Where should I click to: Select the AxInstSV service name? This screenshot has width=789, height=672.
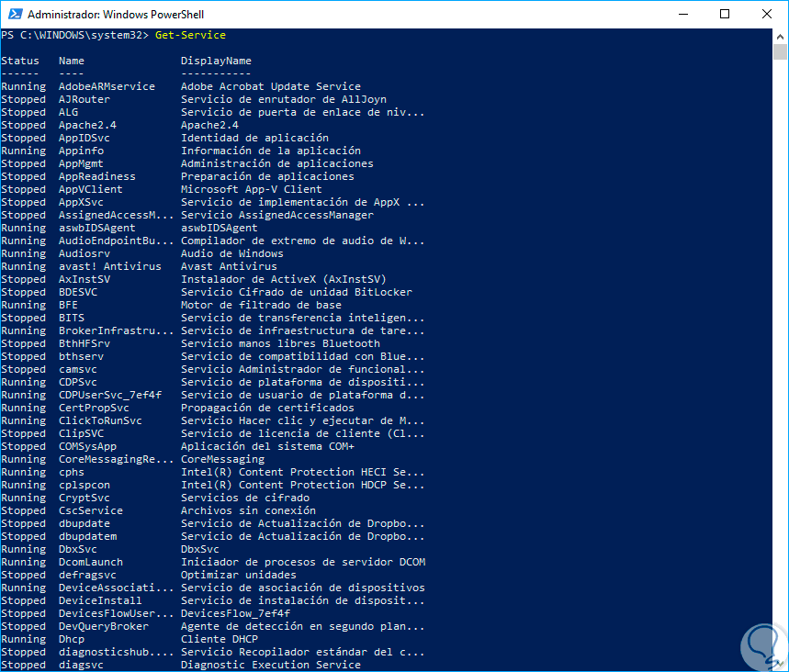coord(84,280)
